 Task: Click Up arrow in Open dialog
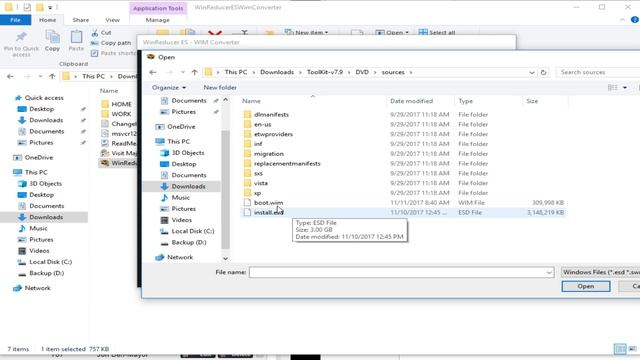point(194,72)
